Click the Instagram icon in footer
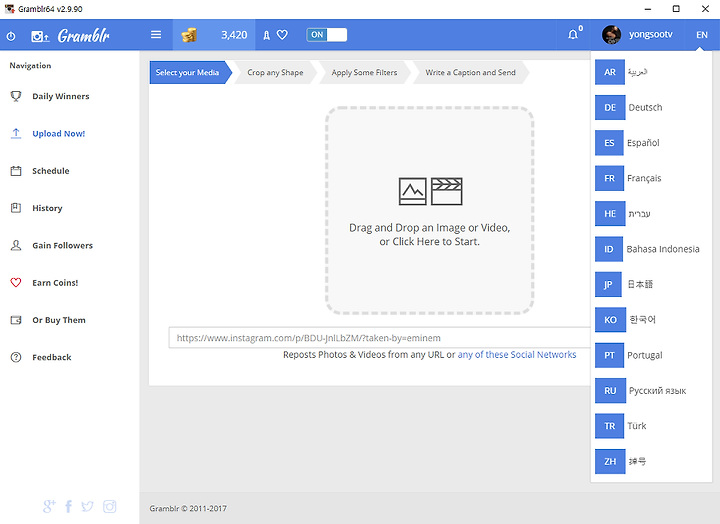 (x=109, y=506)
